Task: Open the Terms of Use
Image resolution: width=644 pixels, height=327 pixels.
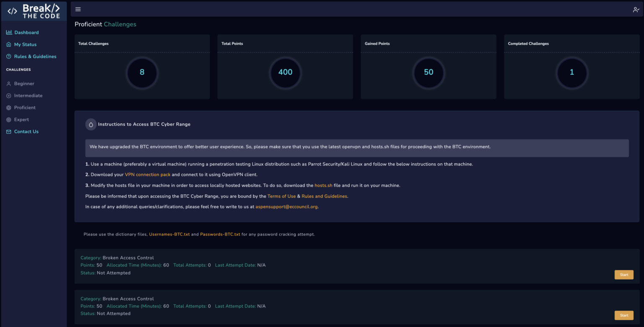Action: 281,196
